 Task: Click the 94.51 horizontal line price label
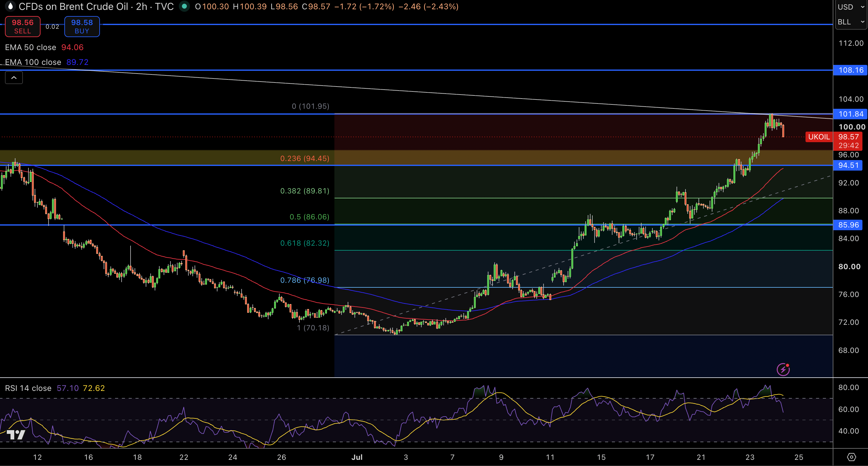[x=848, y=165]
